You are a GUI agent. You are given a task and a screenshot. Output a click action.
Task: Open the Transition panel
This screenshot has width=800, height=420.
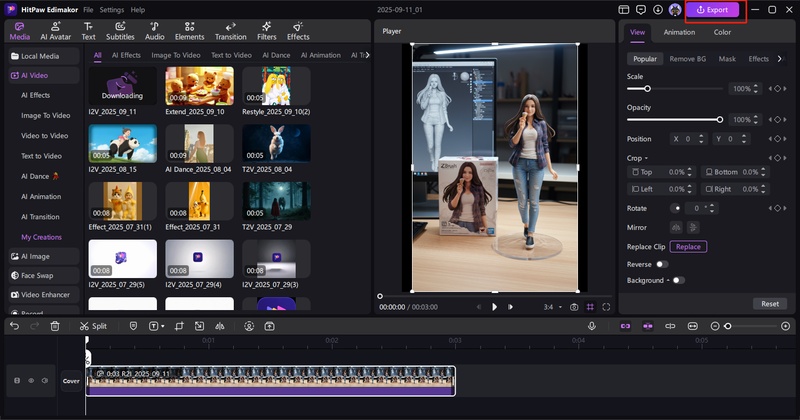click(231, 31)
